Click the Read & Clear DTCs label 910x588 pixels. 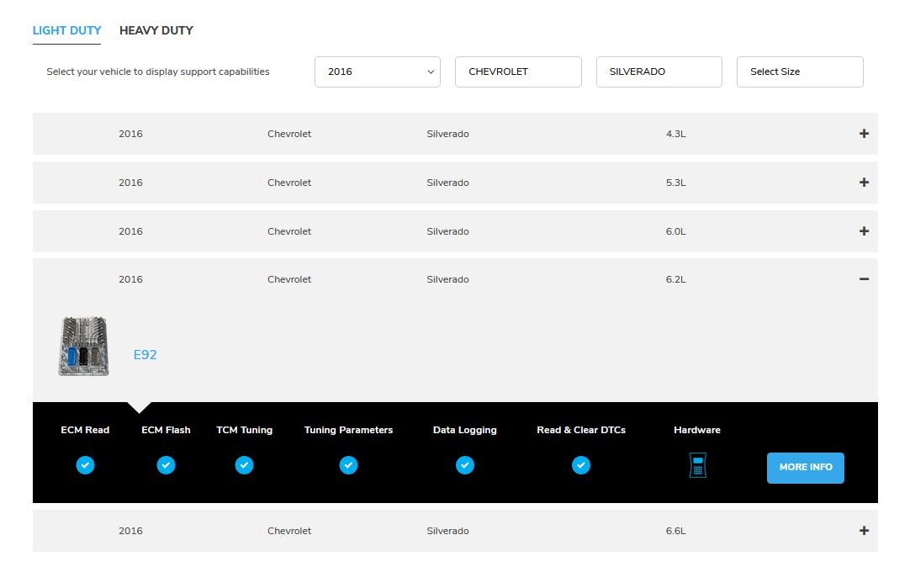pos(581,430)
